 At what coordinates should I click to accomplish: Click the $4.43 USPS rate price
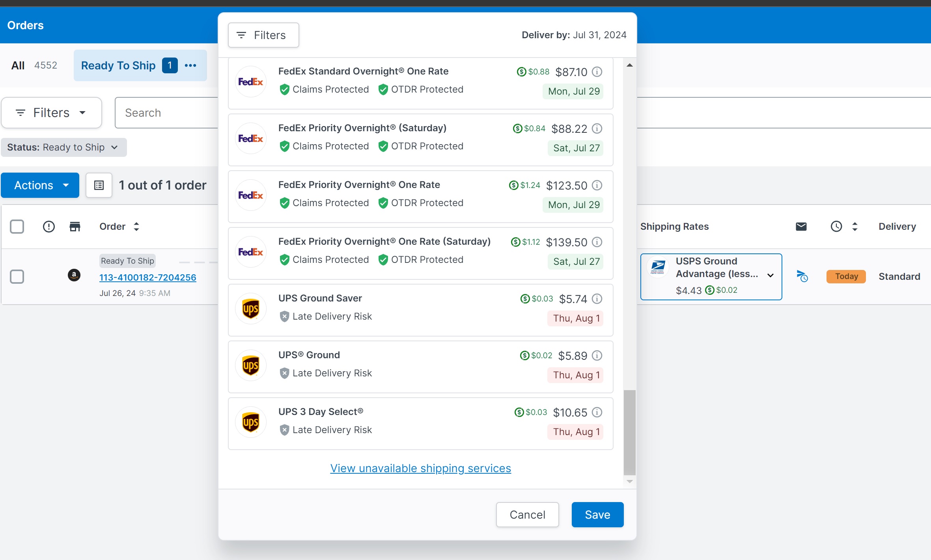(688, 290)
